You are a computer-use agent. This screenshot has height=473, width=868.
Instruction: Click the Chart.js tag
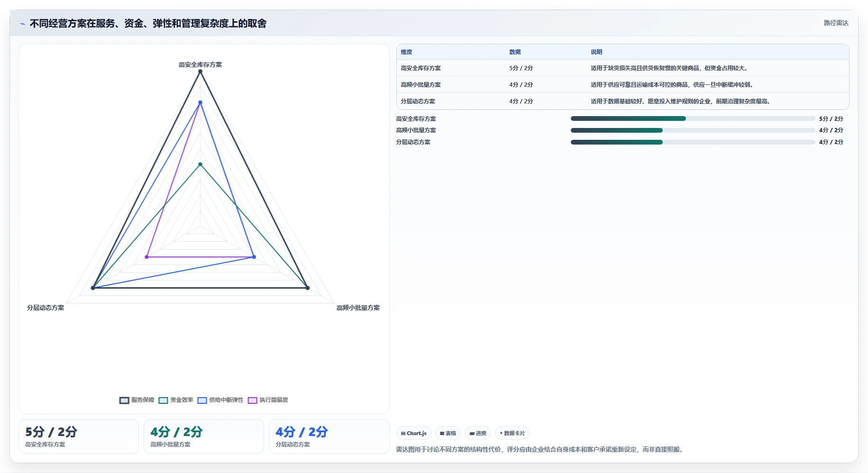[414, 433]
